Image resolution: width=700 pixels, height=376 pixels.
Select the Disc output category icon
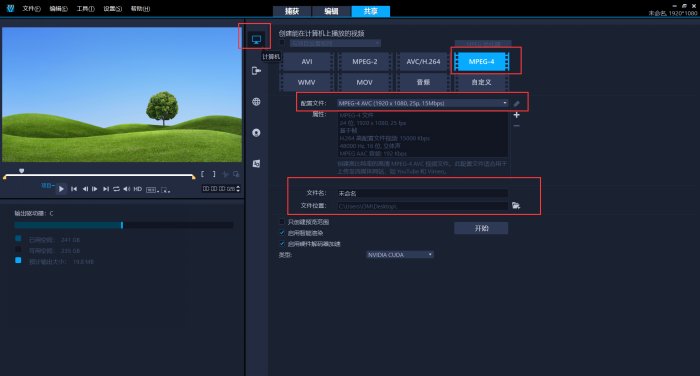256,133
